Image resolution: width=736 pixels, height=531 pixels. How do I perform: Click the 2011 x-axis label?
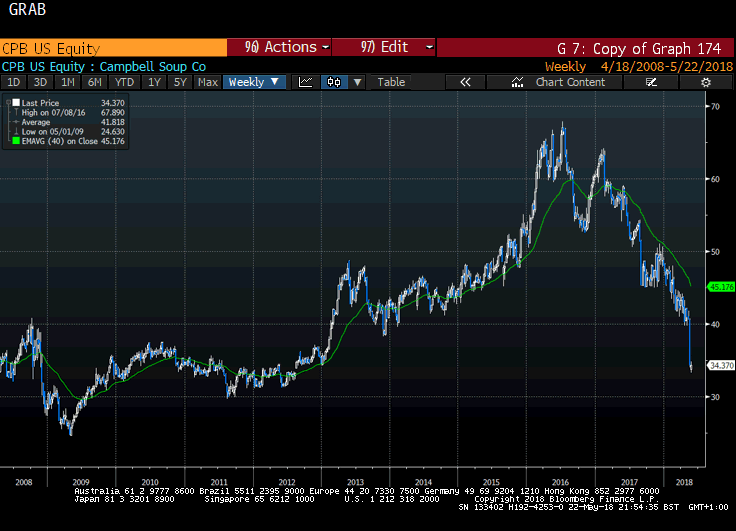[219, 482]
